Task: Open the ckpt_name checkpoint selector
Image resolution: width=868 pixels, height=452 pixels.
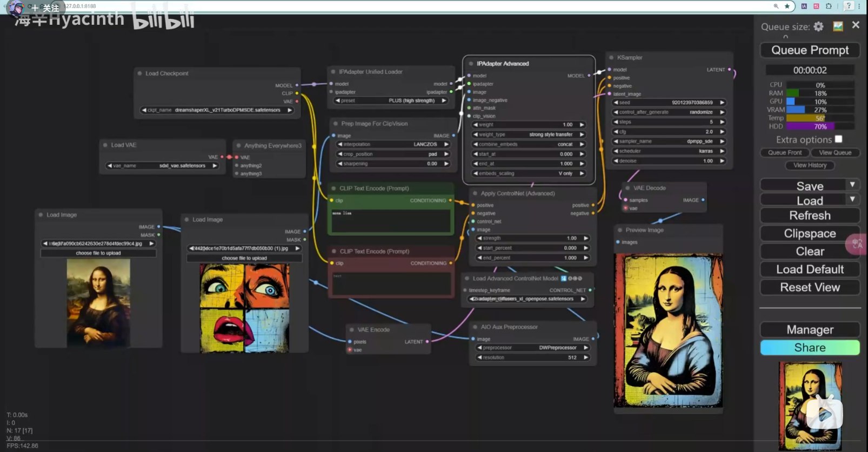Action: pyautogui.click(x=216, y=110)
